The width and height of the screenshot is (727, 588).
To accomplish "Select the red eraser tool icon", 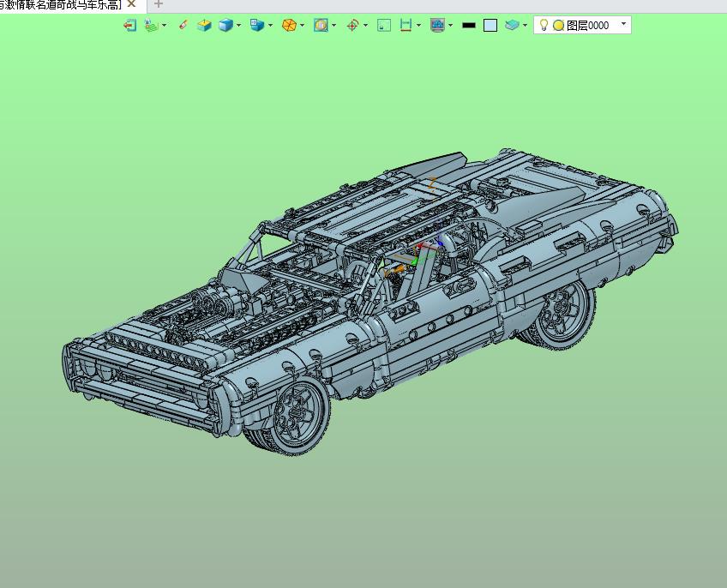I will click(183, 25).
